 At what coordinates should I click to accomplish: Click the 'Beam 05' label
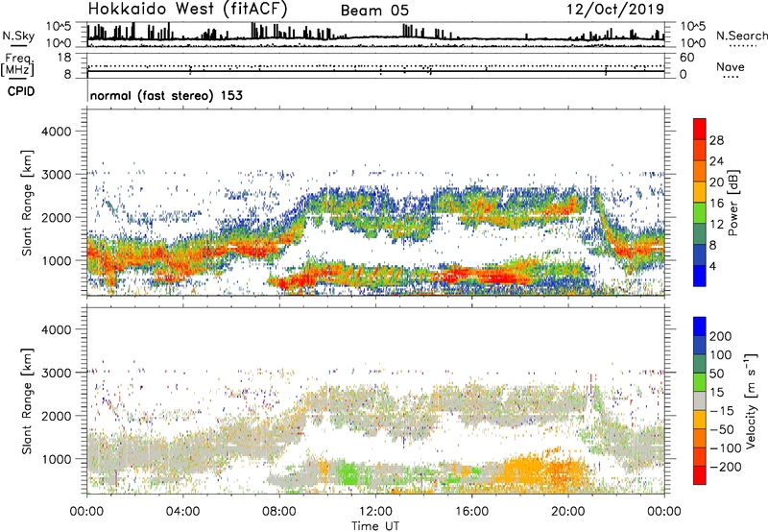374,11
